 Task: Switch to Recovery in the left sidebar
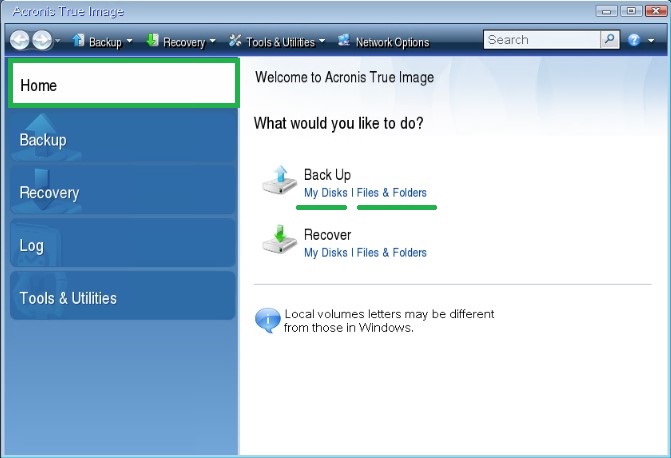point(123,192)
